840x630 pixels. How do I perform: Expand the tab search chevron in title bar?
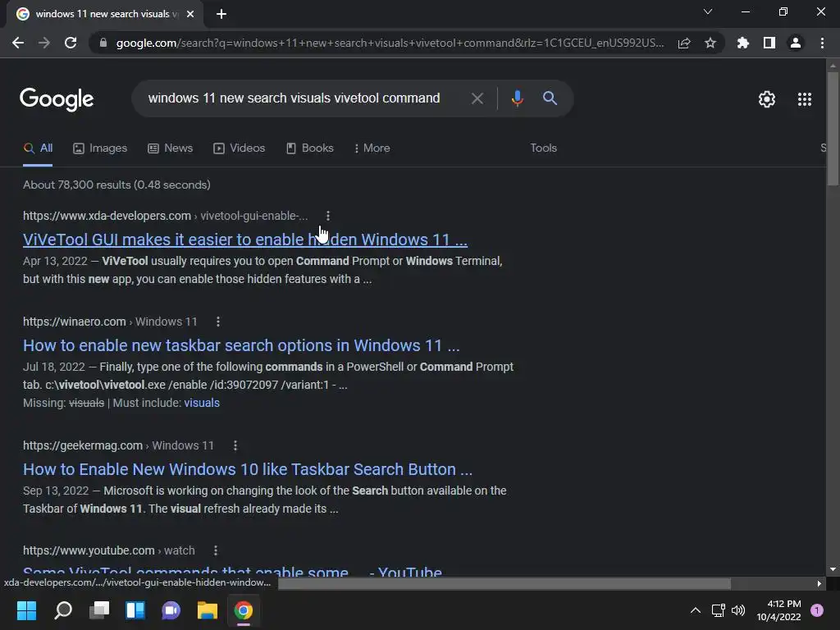tap(708, 11)
